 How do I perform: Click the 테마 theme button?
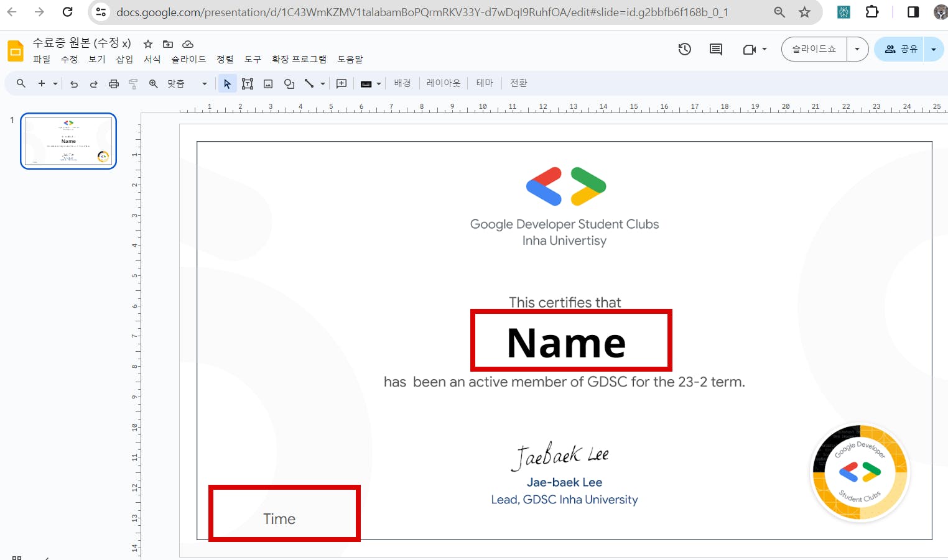point(485,83)
